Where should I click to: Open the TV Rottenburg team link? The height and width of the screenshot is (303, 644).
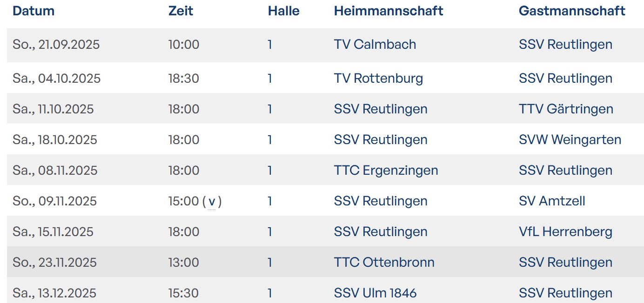[x=378, y=78]
